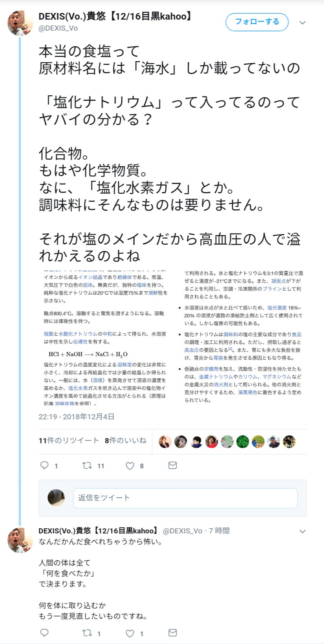Click the author's avatar on main tweet
This screenshot has width=324, height=644.
coord(20,24)
